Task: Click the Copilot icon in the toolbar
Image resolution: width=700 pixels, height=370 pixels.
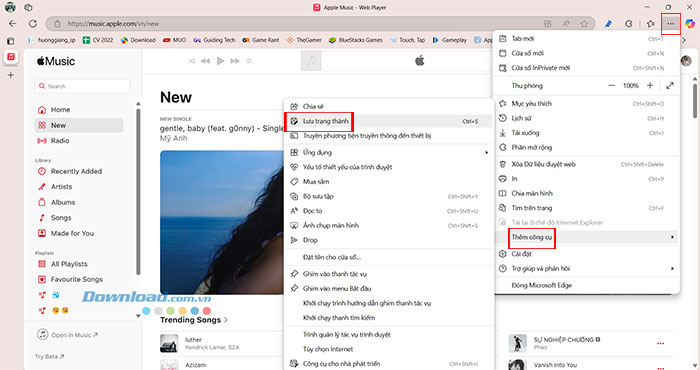Action: pos(690,24)
